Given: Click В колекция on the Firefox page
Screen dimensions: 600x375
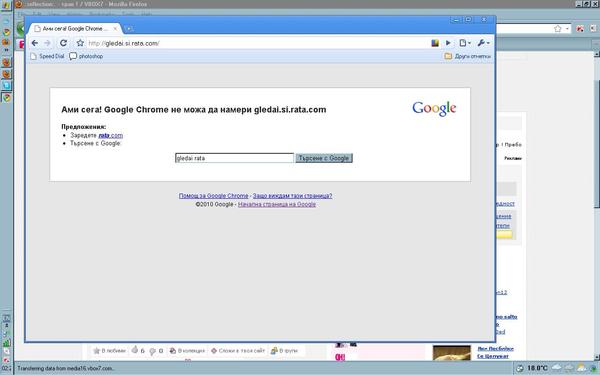Looking at the screenshot, I should (187, 351).
